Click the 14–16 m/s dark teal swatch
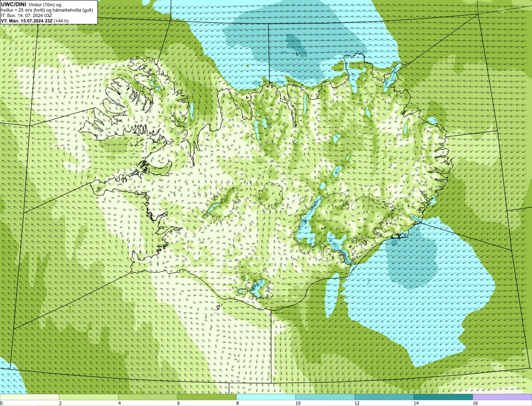Viewport: 532px width, 406px height. click(x=443, y=397)
